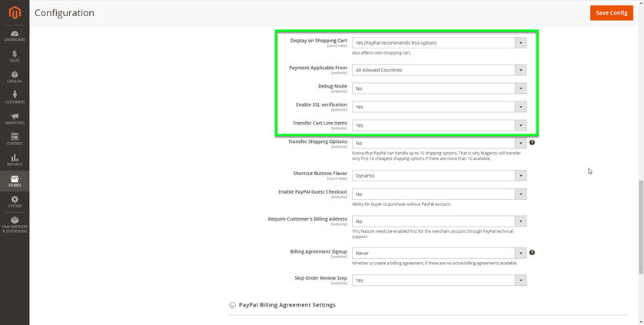Open the Dashboard sidebar item
644x325 pixels.
(x=15, y=36)
